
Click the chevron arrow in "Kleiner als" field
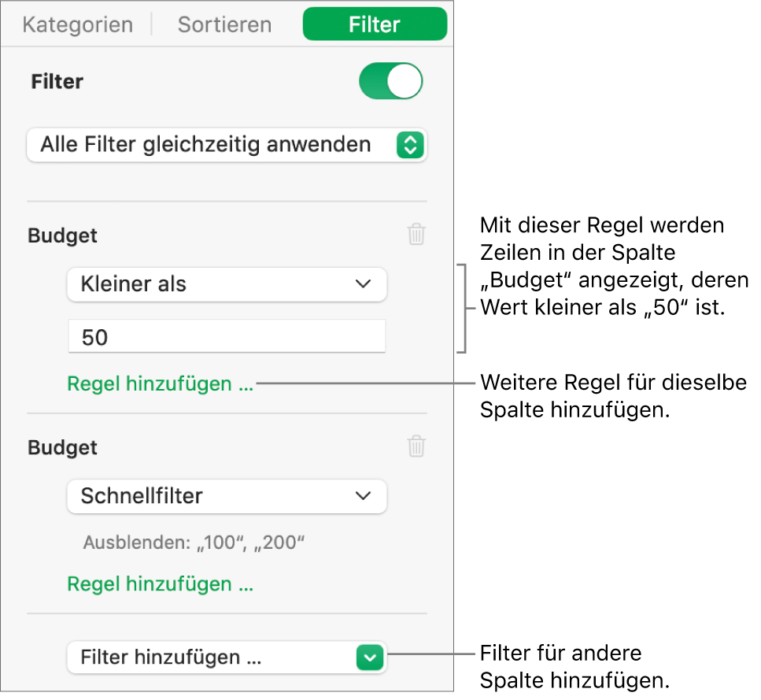coord(363,284)
